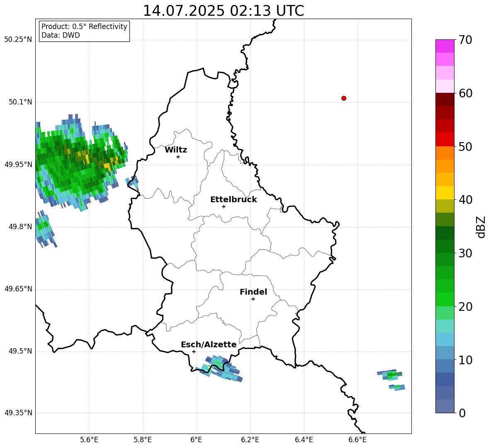Image resolution: width=491 pixels, height=448 pixels.
Task: Click the 10 tick on the colorbar
Action: coord(465,360)
